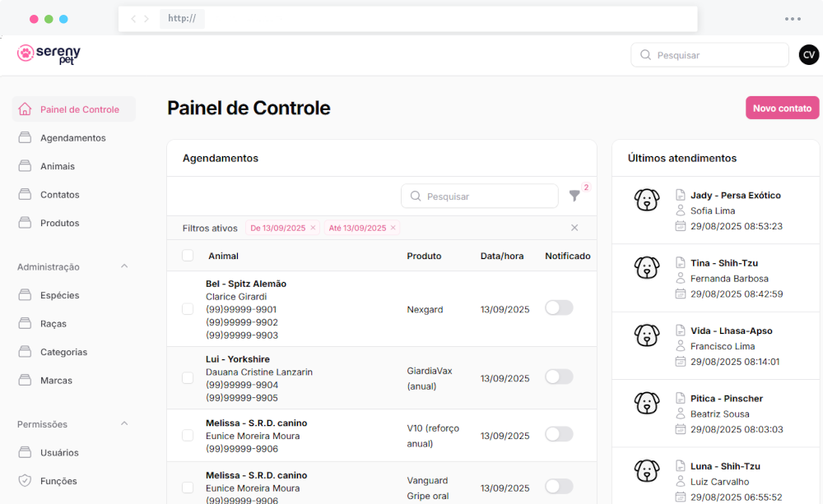Go to Agendamentos in the sidebar
The width and height of the screenshot is (823, 504).
[x=72, y=138]
